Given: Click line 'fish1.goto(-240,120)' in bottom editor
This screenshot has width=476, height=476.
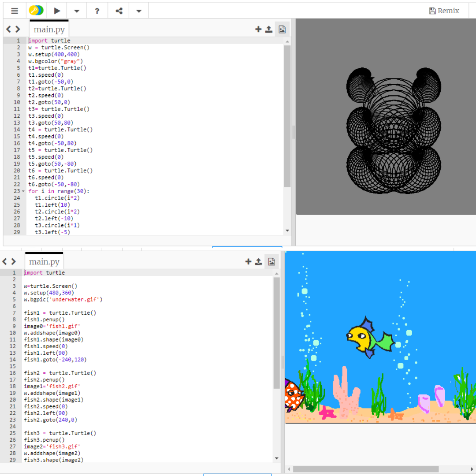Looking at the screenshot, I should pos(55,360).
